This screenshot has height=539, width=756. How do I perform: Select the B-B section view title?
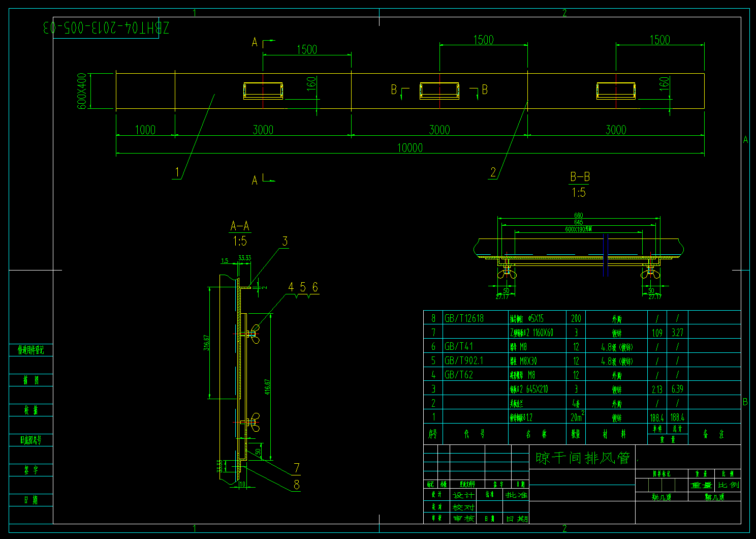point(580,177)
